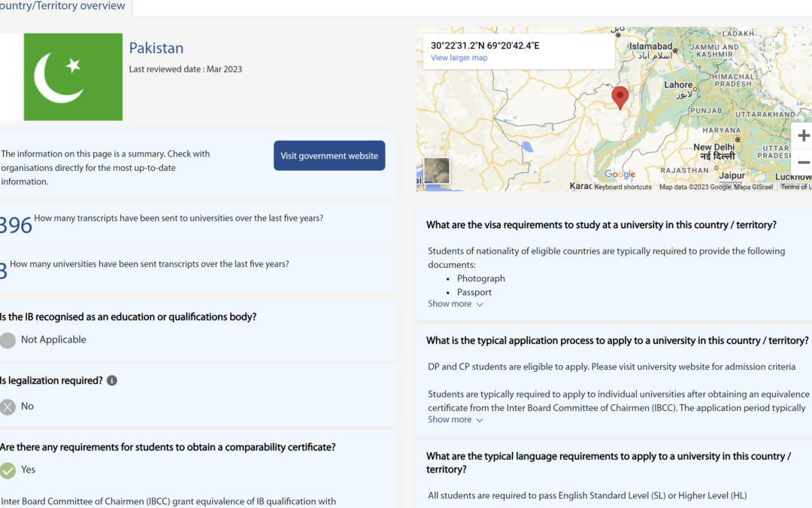Click chevron next to visa Show more
The width and height of the screenshot is (812, 508).
[480, 305]
